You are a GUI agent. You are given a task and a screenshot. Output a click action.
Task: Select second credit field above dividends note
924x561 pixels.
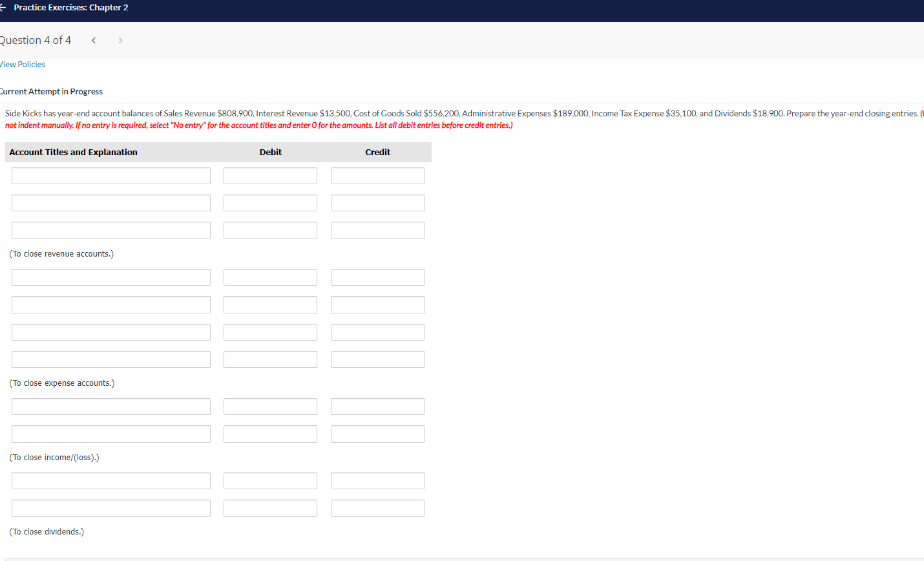(377, 508)
